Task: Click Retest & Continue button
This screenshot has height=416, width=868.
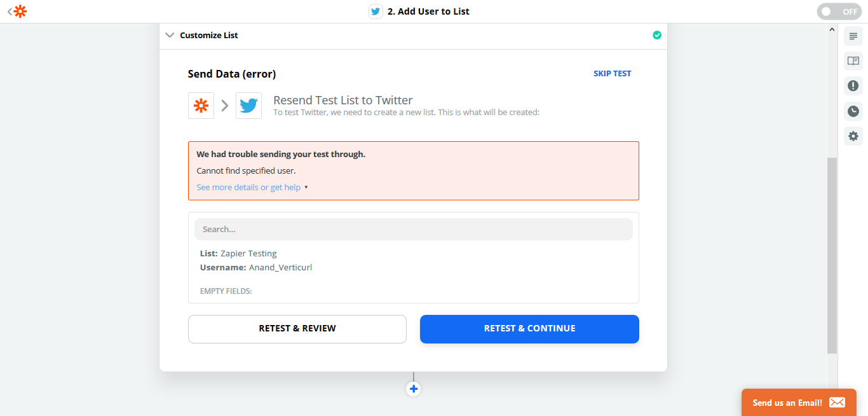Action: [x=529, y=329]
